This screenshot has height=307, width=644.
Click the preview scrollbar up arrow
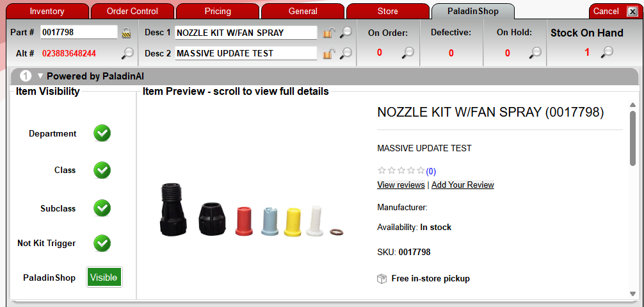coord(632,105)
